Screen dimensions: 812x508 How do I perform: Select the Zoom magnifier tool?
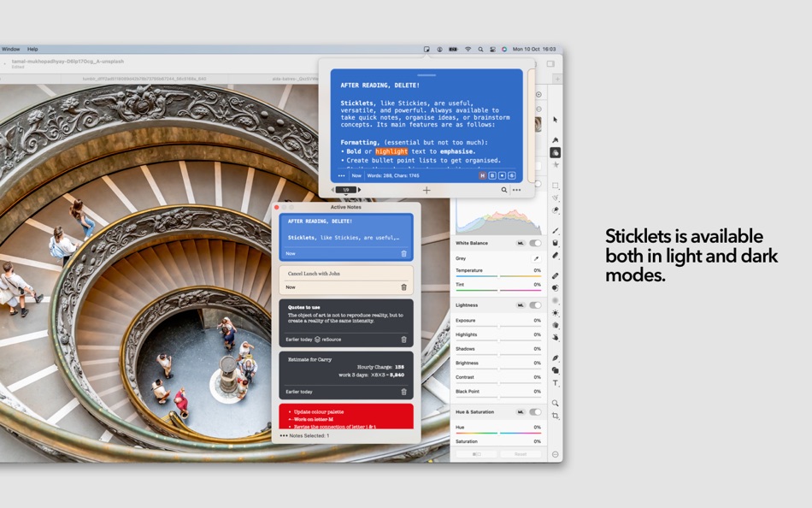(555, 404)
